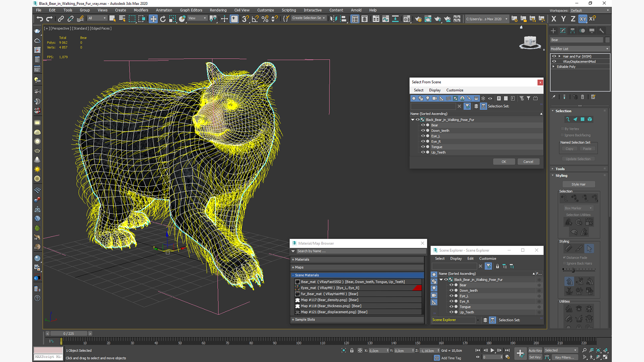Play the animation
The width and height of the screenshot is (644, 362).
coord(492,350)
